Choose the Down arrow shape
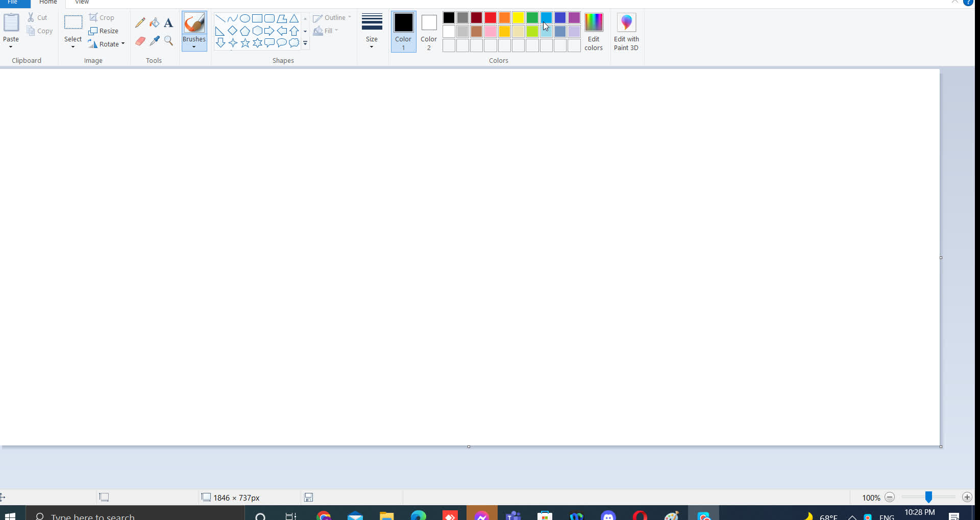This screenshot has height=520, width=980. 220,43
